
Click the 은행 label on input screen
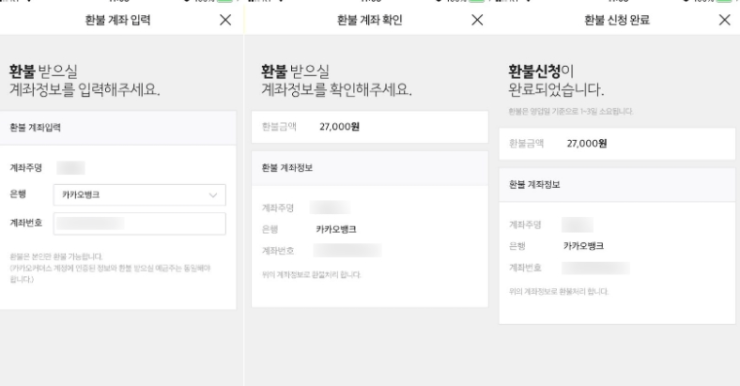18,194
